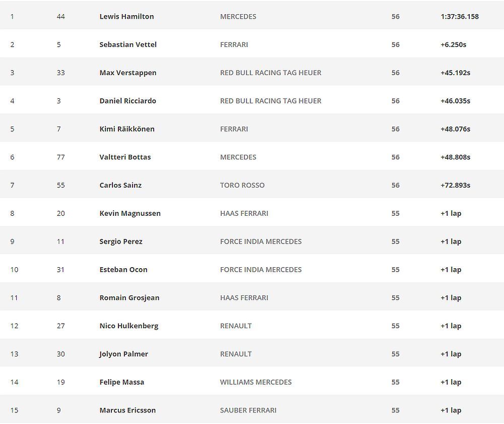Select the SAUBER FERRARI team cell

[248, 410]
